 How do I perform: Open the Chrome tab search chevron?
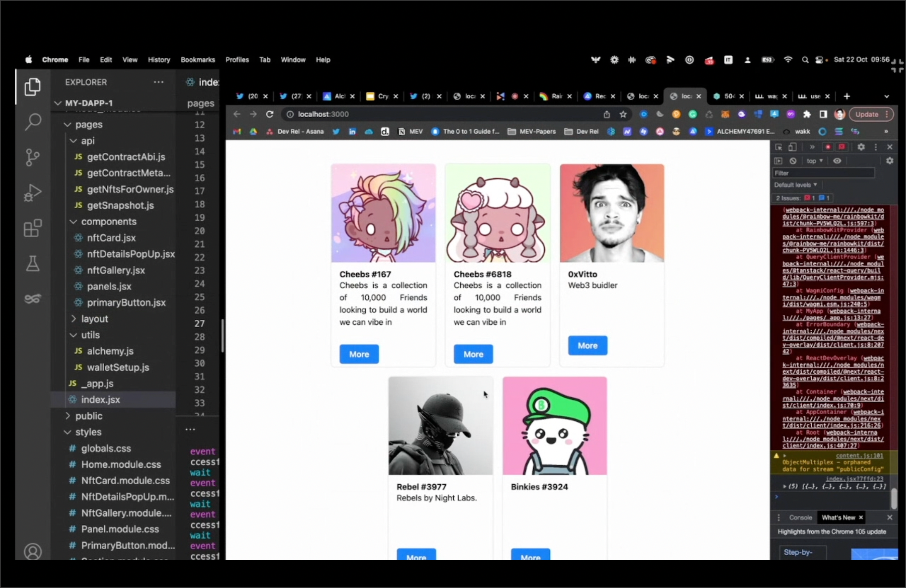(x=887, y=96)
